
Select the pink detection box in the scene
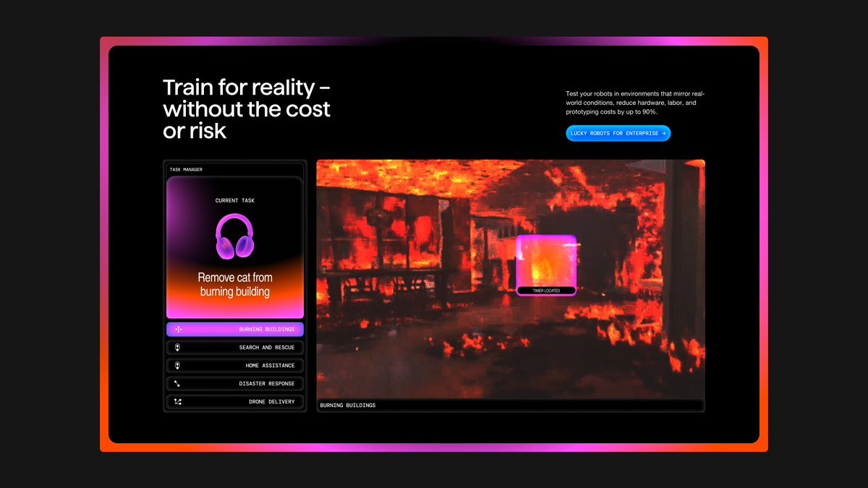(546, 260)
